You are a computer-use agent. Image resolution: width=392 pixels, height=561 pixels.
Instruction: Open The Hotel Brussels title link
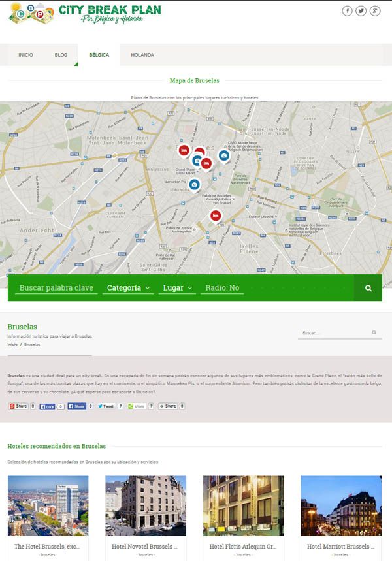(x=47, y=547)
